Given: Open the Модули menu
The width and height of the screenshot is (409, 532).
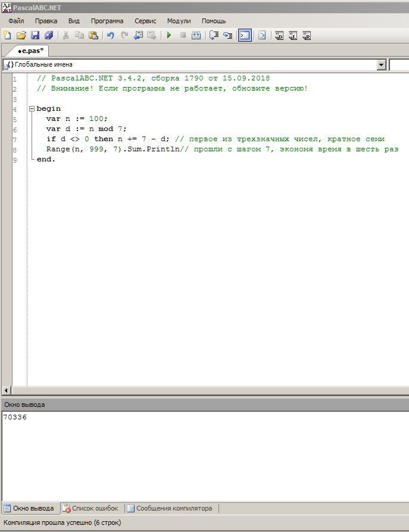Looking at the screenshot, I should [179, 21].
